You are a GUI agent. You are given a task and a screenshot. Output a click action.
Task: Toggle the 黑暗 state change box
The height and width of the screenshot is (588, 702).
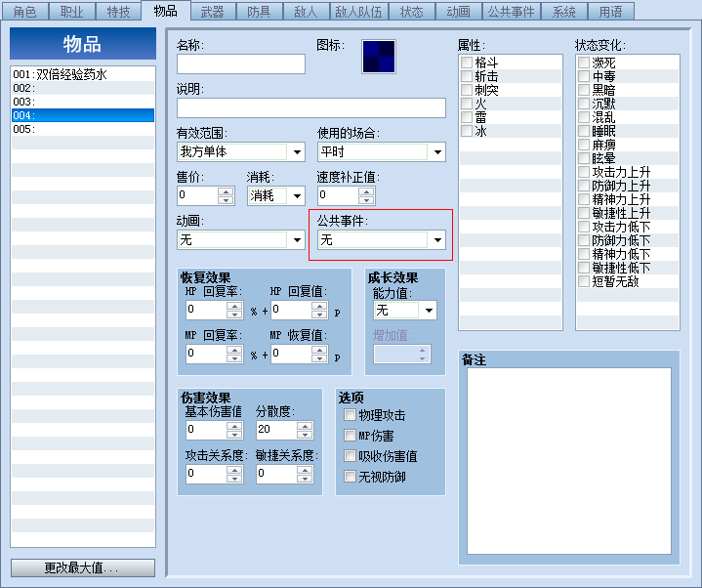point(584,90)
